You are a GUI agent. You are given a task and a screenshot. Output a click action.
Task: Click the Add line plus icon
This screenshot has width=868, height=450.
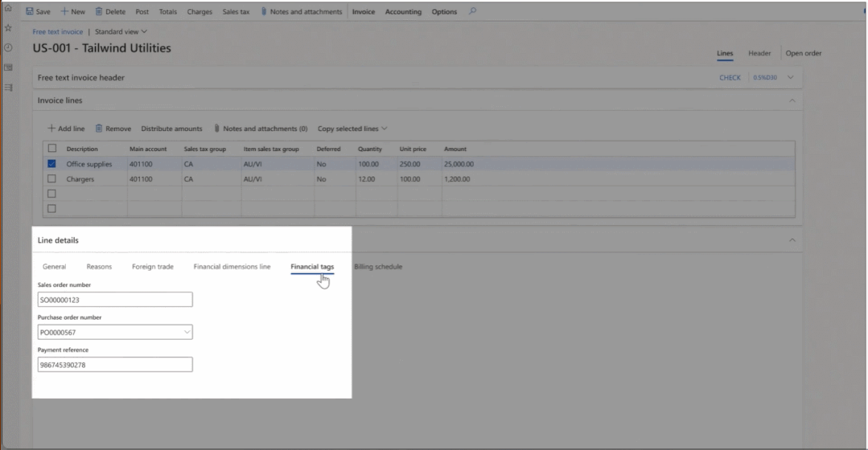click(51, 129)
